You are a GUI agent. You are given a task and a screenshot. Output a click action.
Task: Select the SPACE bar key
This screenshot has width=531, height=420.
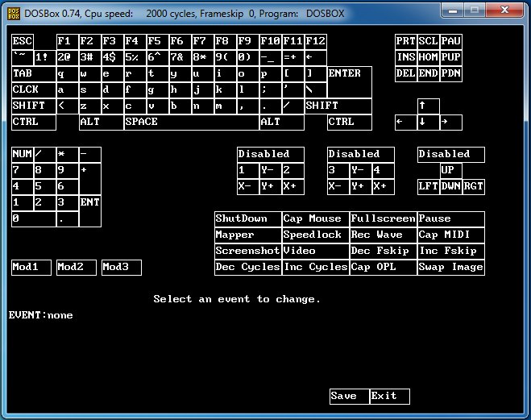191,123
